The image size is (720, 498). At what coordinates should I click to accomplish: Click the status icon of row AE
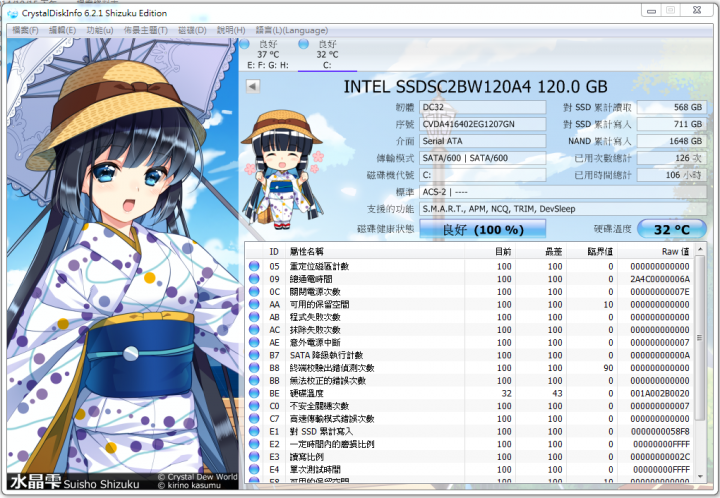pyautogui.click(x=254, y=342)
